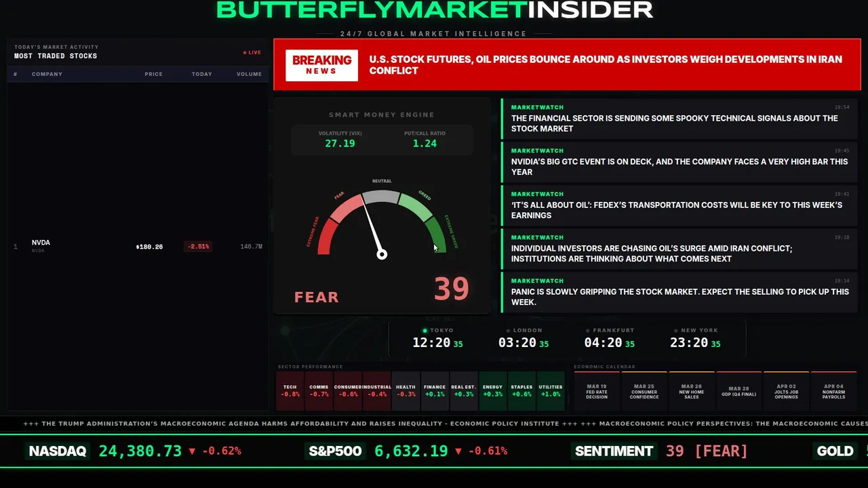Click the S&P500 ticker label
The width and height of the screenshot is (868, 488).
pos(335,451)
